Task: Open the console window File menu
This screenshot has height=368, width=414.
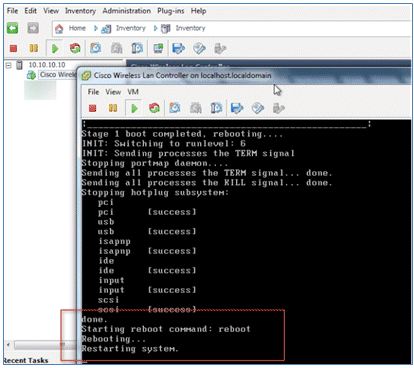Action: pos(93,92)
